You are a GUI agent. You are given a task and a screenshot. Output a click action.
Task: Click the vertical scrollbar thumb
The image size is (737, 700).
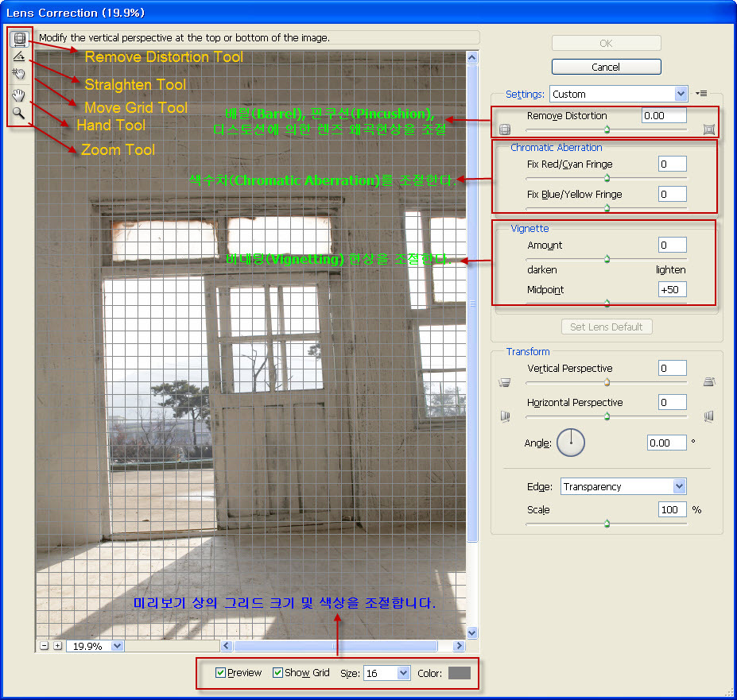pyautogui.click(x=472, y=304)
